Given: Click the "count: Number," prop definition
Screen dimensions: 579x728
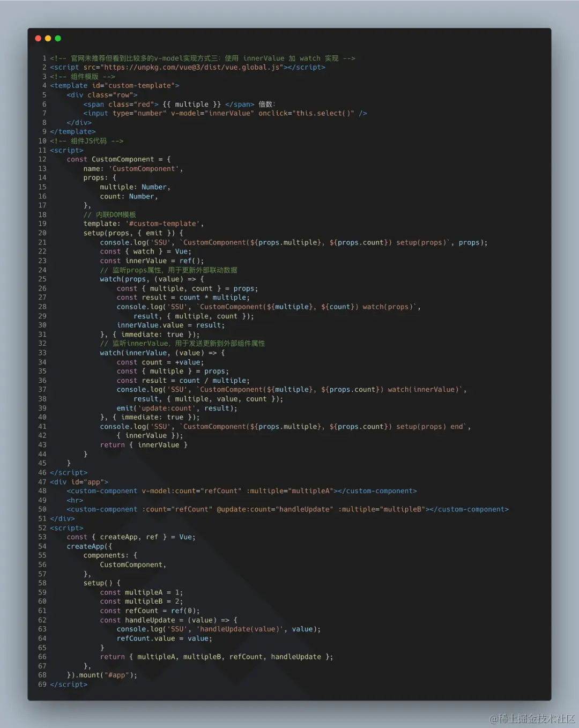Looking at the screenshot, I should (x=129, y=197).
